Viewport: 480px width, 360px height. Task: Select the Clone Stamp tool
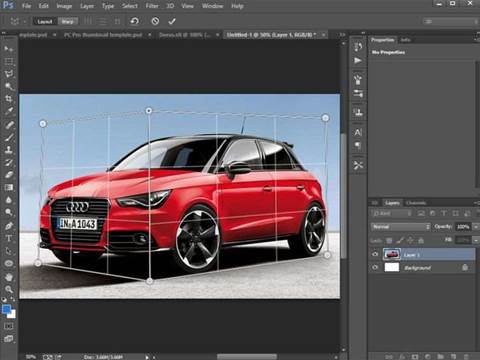(x=8, y=150)
